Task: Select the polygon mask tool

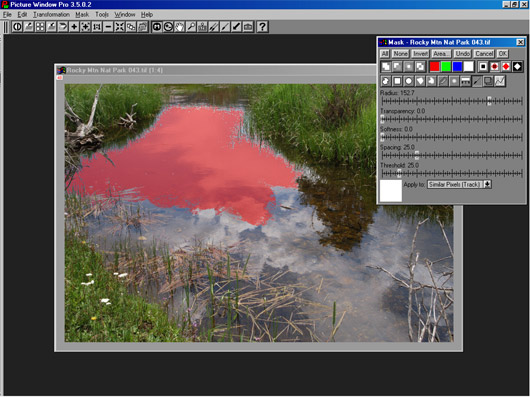Action: click(420, 81)
